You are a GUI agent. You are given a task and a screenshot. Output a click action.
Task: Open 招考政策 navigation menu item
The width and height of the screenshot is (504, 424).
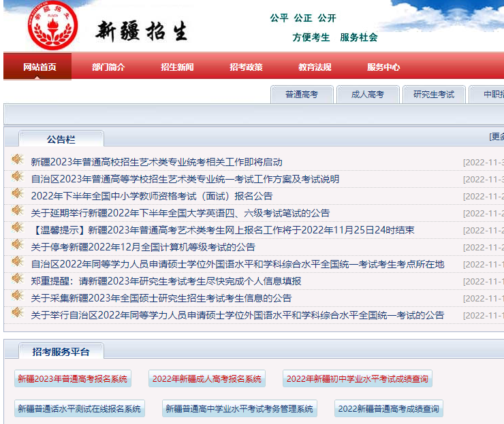246,67
